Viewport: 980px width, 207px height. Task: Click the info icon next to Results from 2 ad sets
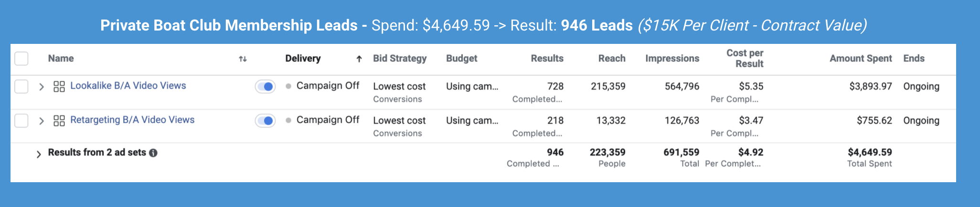[153, 153]
